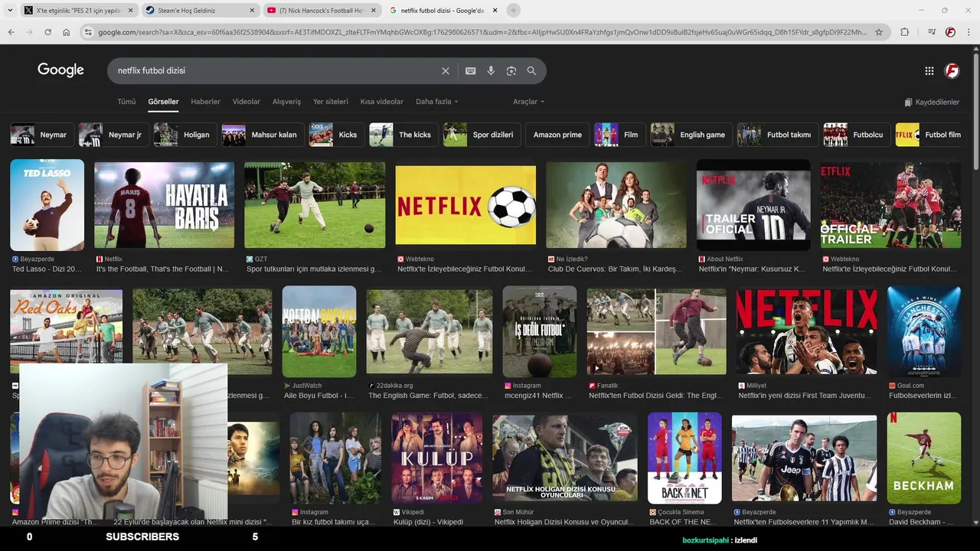
Task: Bookmark this page with star icon
Action: pos(879,32)
